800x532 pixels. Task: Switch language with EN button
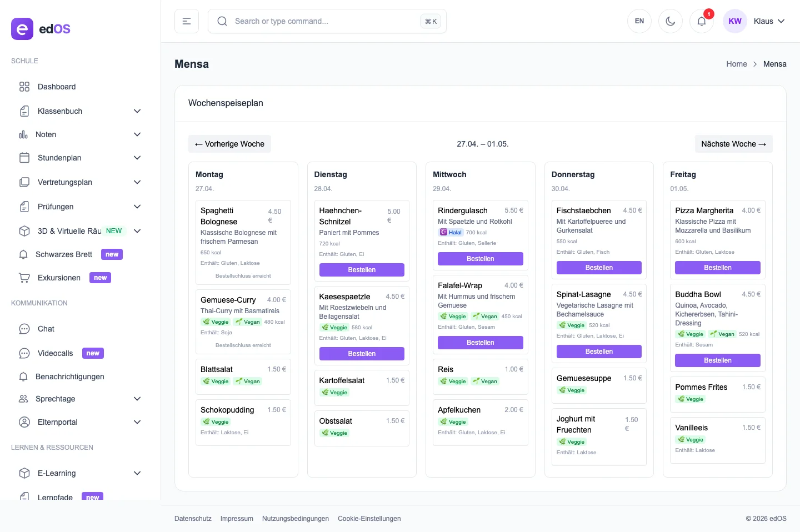coord(639,21)
